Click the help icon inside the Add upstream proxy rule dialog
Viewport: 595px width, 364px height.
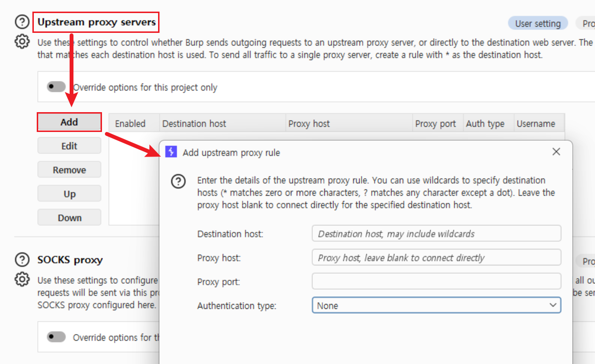coord(179,182)
